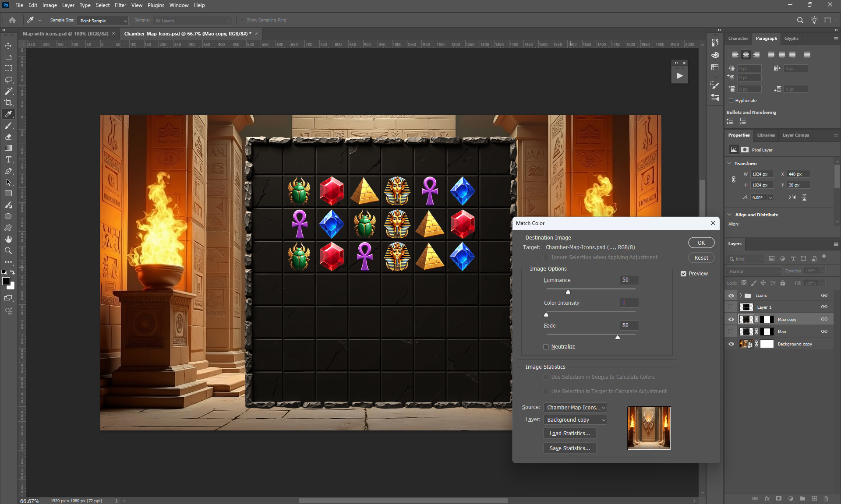Screen dimensions: 841x504
Task: Select the Gradient tool
Action: [8, 148]
